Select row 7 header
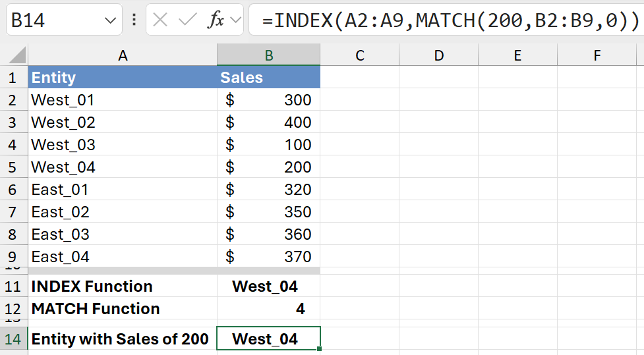This screenshot has width=644, height=355. pyautogui.click(x=14, y=212)
